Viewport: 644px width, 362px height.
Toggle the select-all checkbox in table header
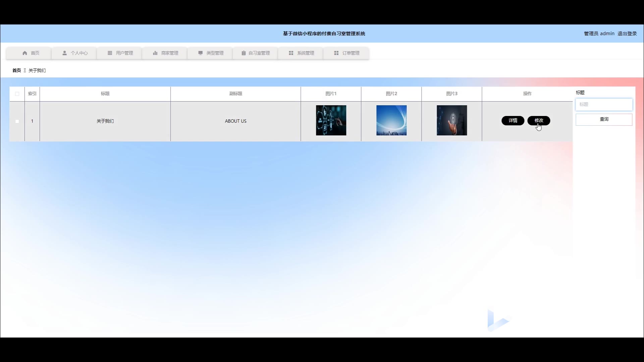pos(17,94)
